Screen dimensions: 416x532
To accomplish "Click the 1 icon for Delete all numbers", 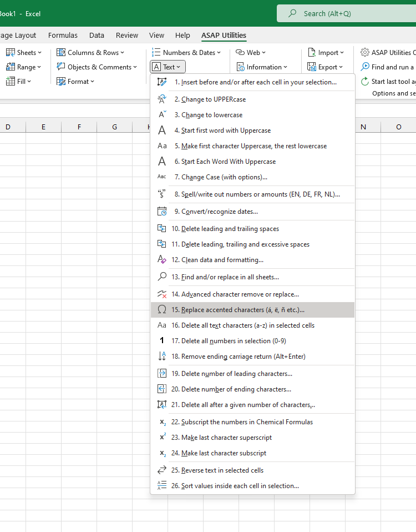I will coord(162,340).
